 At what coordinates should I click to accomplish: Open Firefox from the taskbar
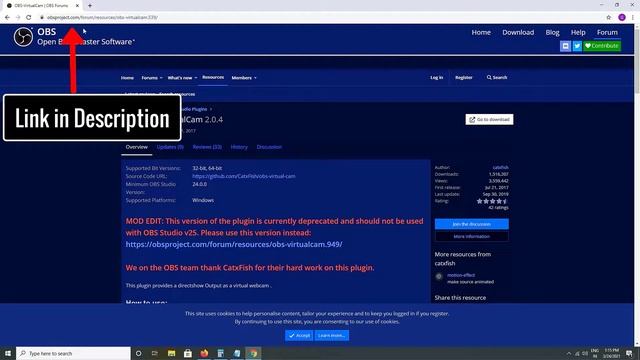point(204,353)
